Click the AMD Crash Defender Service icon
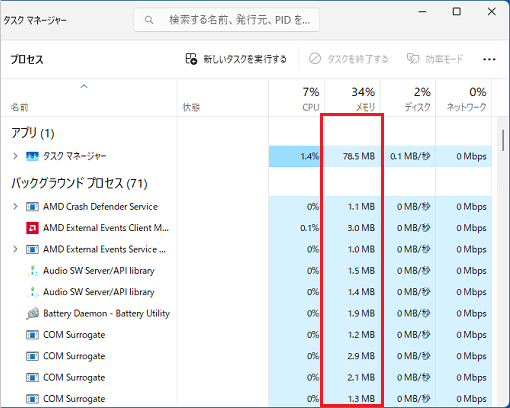510x408 pixels. [32, 207]
